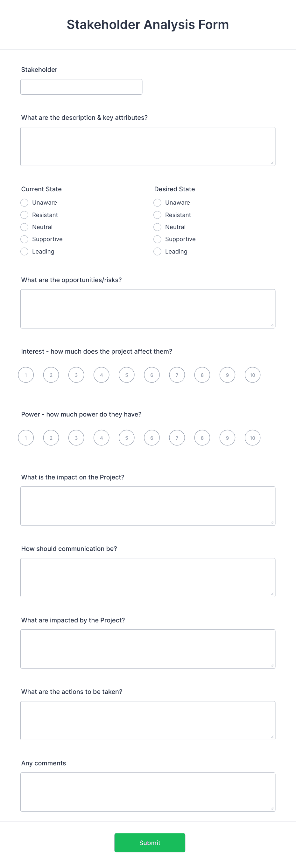Viewport: 296px width, 868px height.
Task: Click the impacted by the Project textarea
Action: pos(148,649)
